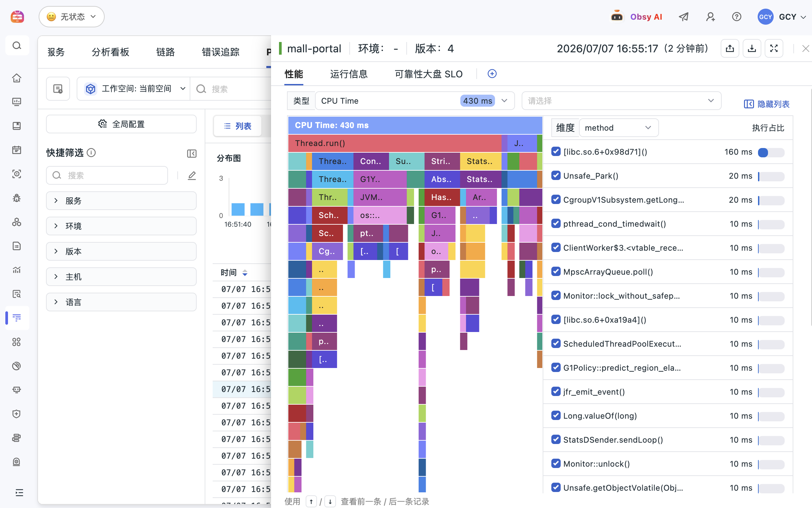Uncheck pthread_cond_timedwait() checkbox
This screenshot has width=812, height=508.
[556, 223]
